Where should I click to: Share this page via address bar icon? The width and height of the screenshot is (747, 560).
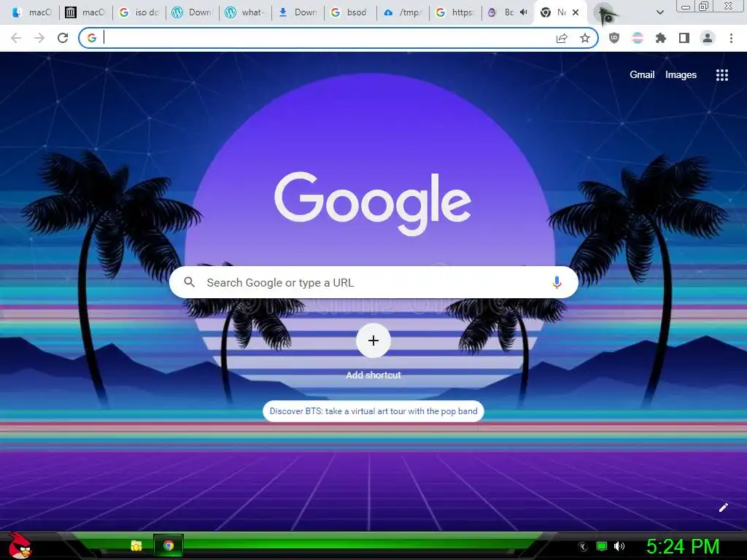point(562,39)
